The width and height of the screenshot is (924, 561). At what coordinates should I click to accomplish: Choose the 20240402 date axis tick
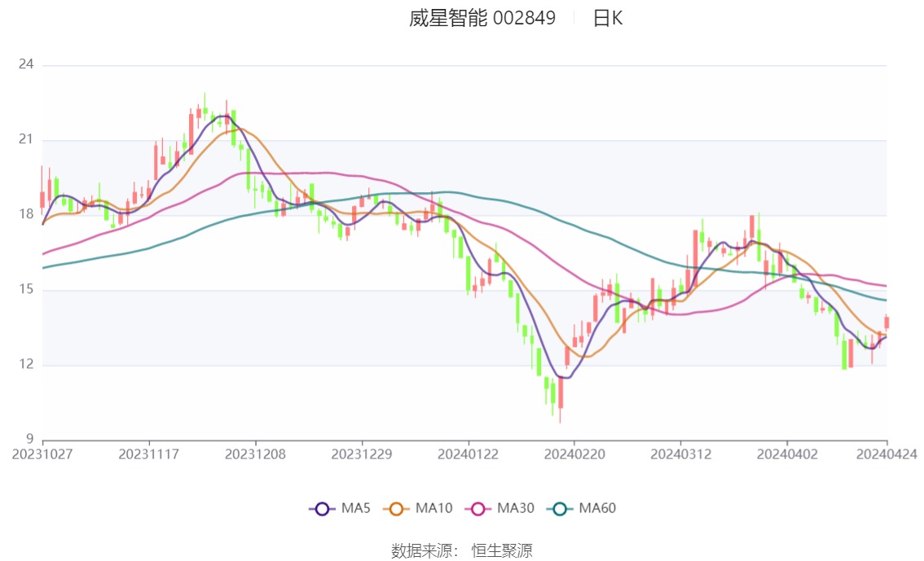click(786, 454)
